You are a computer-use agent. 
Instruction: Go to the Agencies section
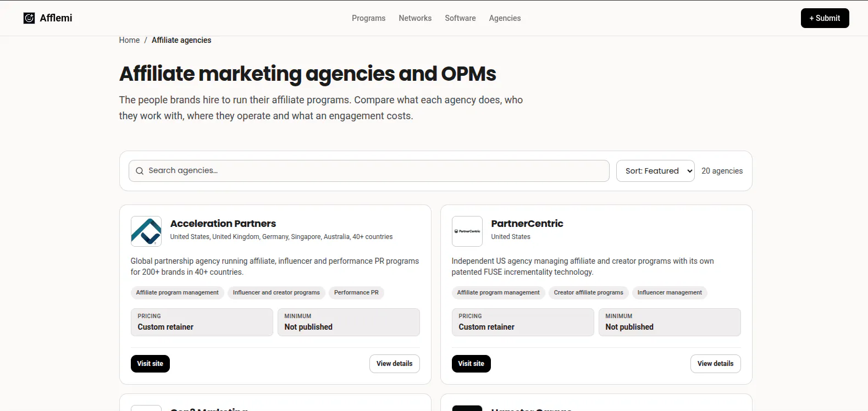coord(505,18)
